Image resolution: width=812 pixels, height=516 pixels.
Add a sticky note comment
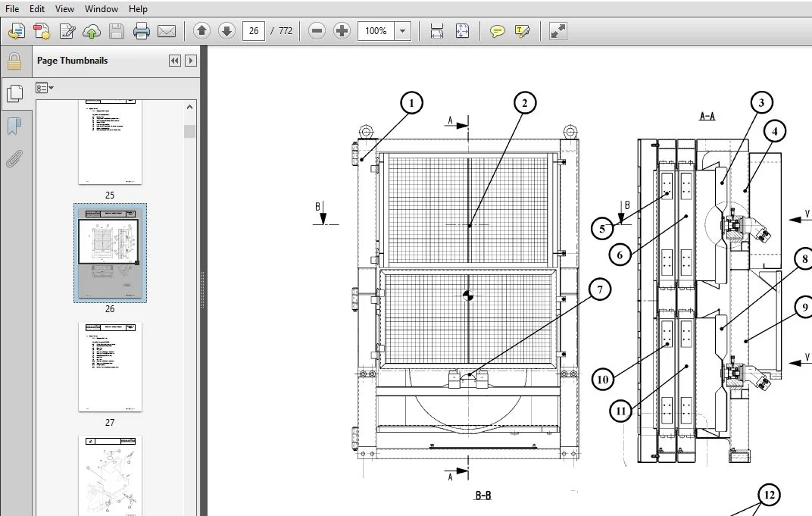pyautogui.click(x=497, y=31)
